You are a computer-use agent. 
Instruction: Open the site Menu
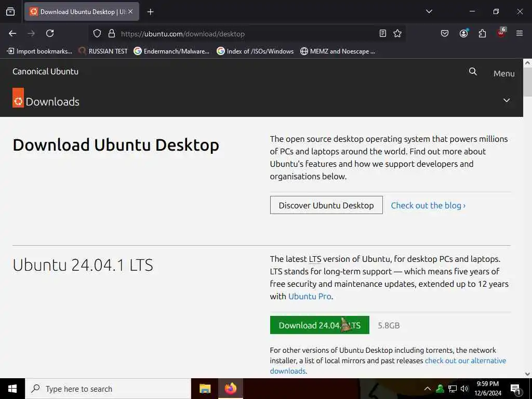pos(504,73)
